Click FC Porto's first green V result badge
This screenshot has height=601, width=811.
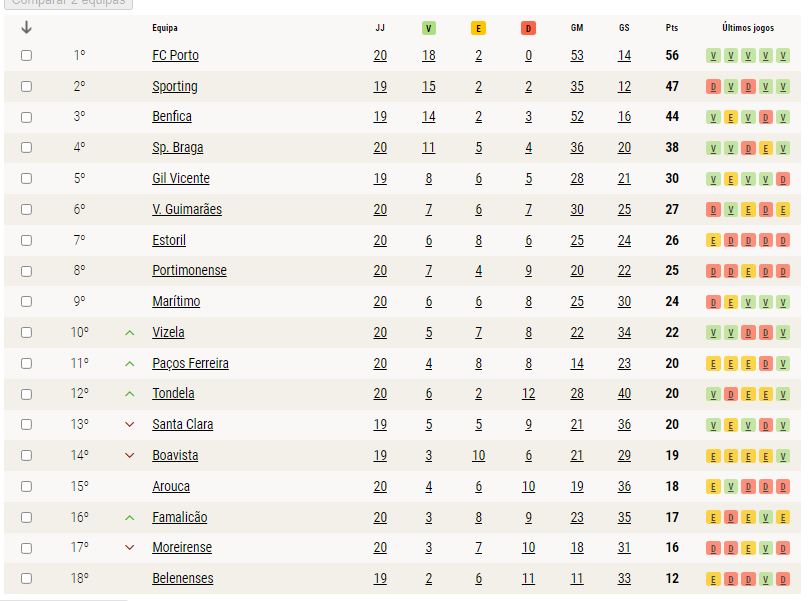(x=713, y=56)
